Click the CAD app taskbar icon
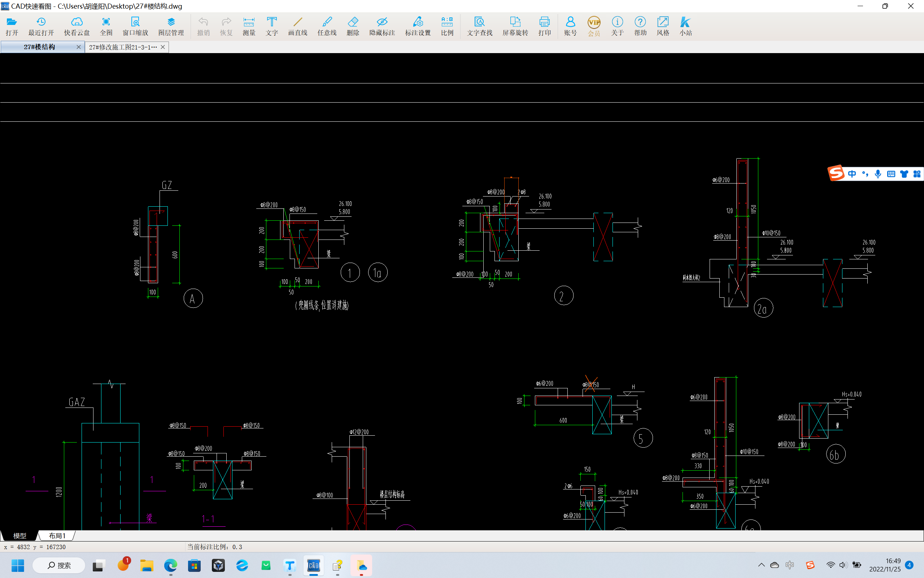 313,565
